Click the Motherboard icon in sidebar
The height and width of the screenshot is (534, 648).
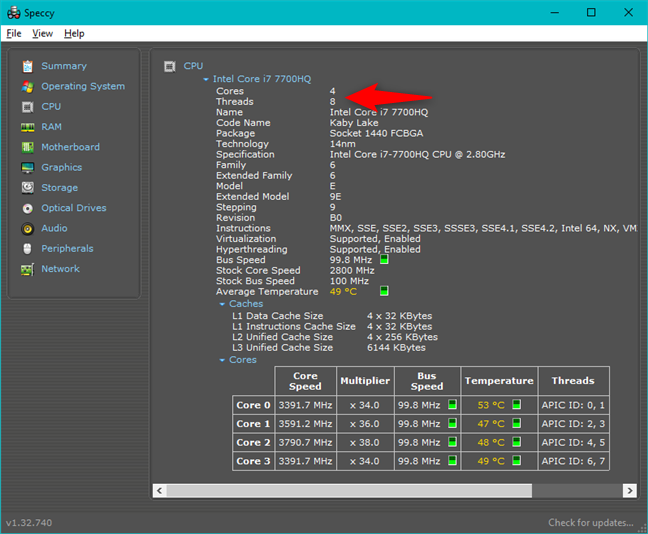click(28, 147)
